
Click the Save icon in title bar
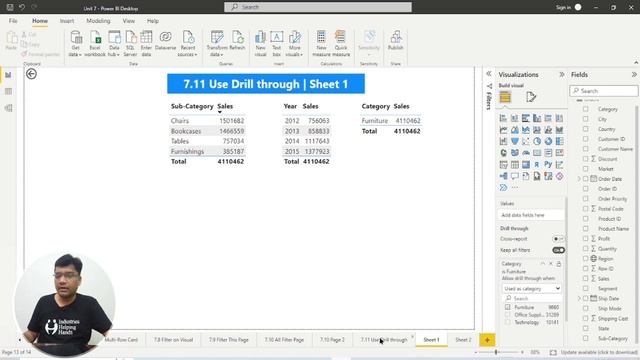[10, 7]
